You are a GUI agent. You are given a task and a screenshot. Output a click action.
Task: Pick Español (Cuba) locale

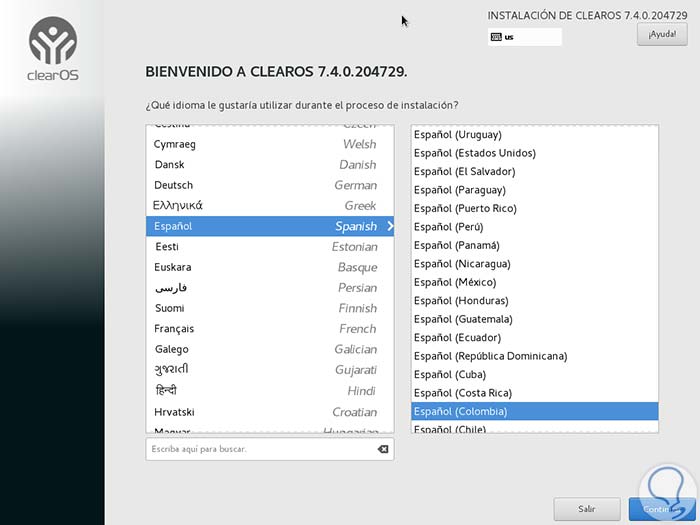(x=534, y=375)
